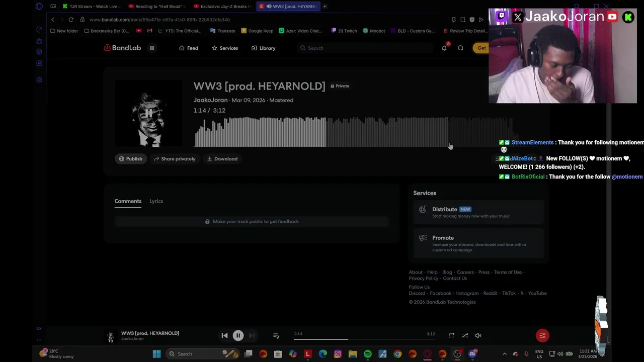Viewport: 644px width, 362px height.
Task: Switch to Reacting to Half Blood tab
Action: (157, 7)
